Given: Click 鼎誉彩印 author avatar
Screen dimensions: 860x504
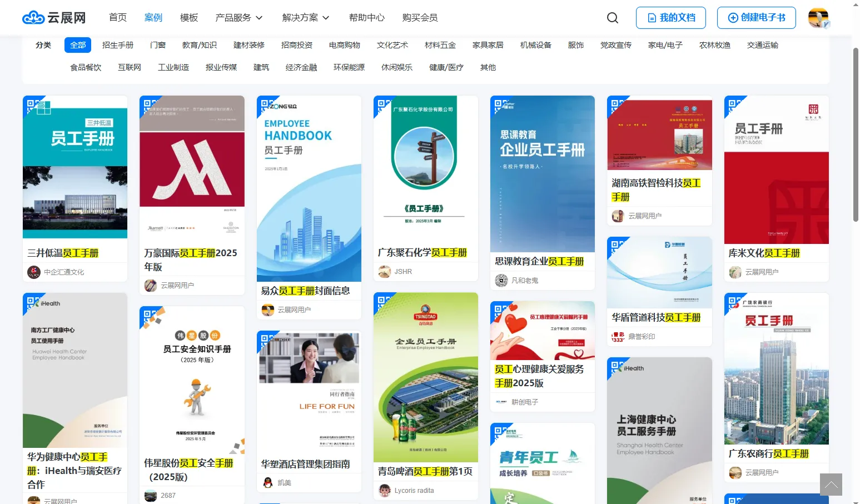Looking at the screenshot, I should 618,337.
